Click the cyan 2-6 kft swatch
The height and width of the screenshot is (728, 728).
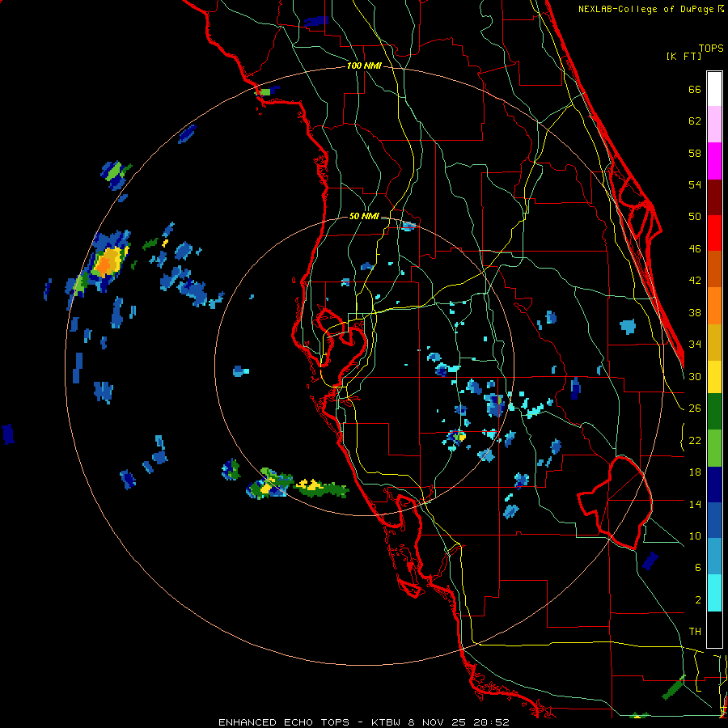(x=714, y=593)
